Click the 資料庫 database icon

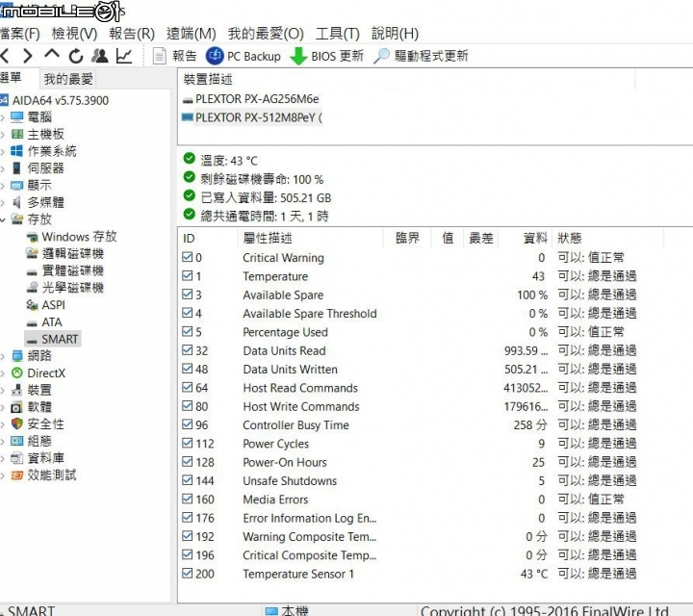coord(16,458)
